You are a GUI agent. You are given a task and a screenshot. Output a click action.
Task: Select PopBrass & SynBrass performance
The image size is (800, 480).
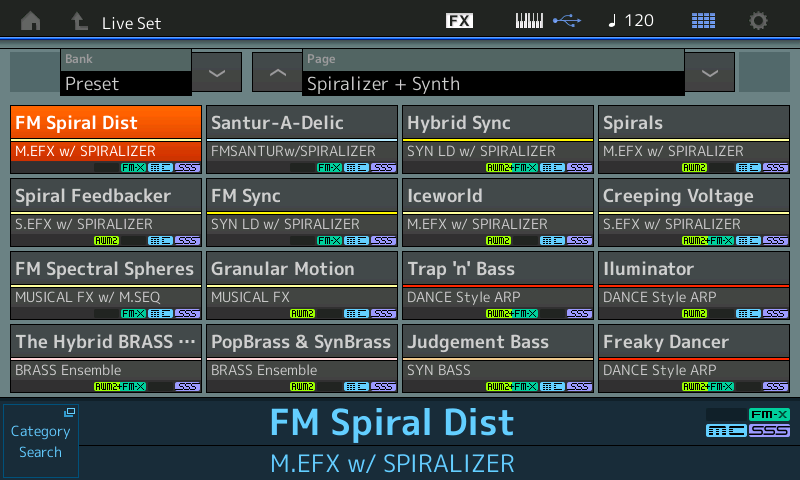[x=302, y=359]
